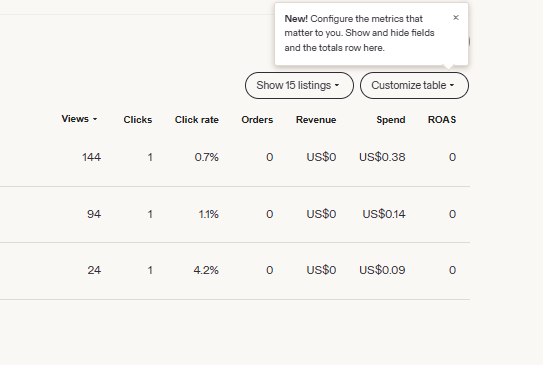543x365 pixels.
Task: Click the Revenue column header
Action: point(316,120)
